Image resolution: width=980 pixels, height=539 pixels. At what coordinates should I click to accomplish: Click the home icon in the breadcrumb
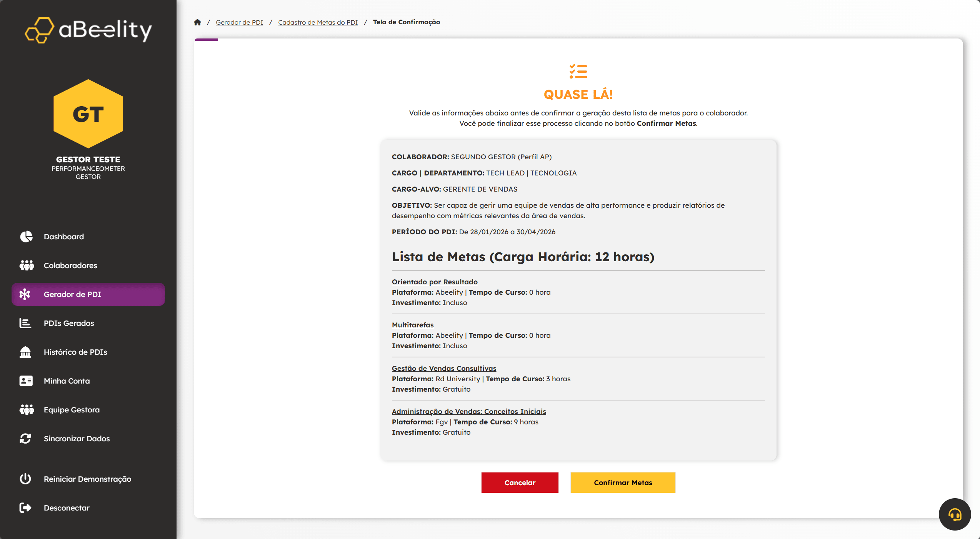pyautogui.click(x=197, y=22)
